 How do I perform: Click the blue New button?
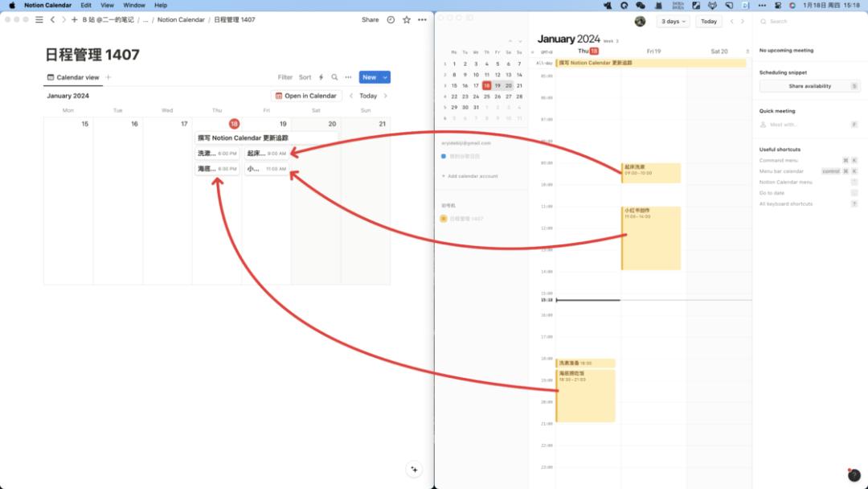click(x=370, y=77)
